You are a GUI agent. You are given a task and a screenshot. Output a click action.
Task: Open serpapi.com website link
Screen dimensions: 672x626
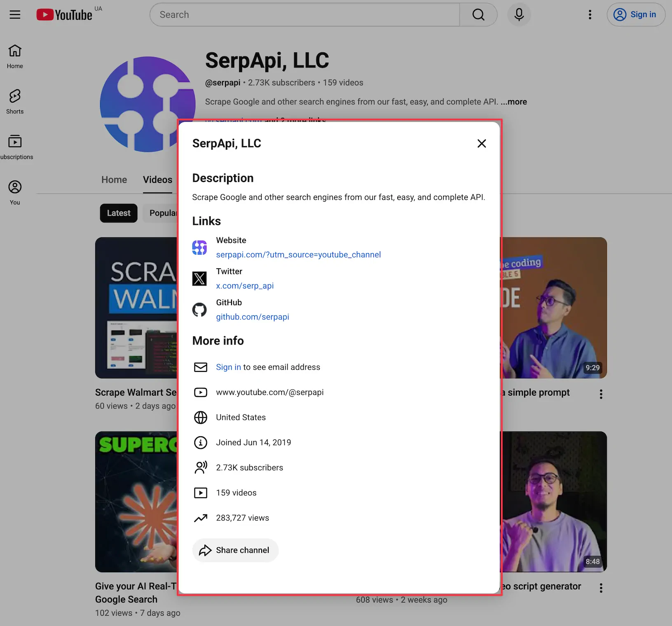pyautogui.click(x=298, y=255)
